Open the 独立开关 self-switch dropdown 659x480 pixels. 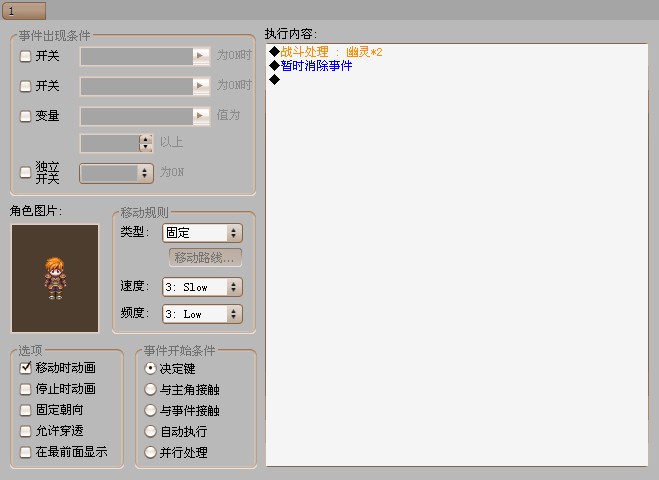116,173
